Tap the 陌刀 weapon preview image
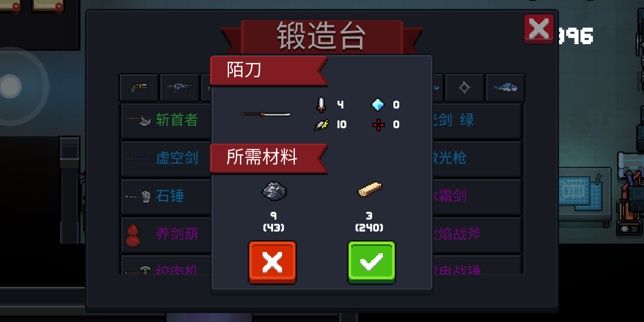 (266, 114)
